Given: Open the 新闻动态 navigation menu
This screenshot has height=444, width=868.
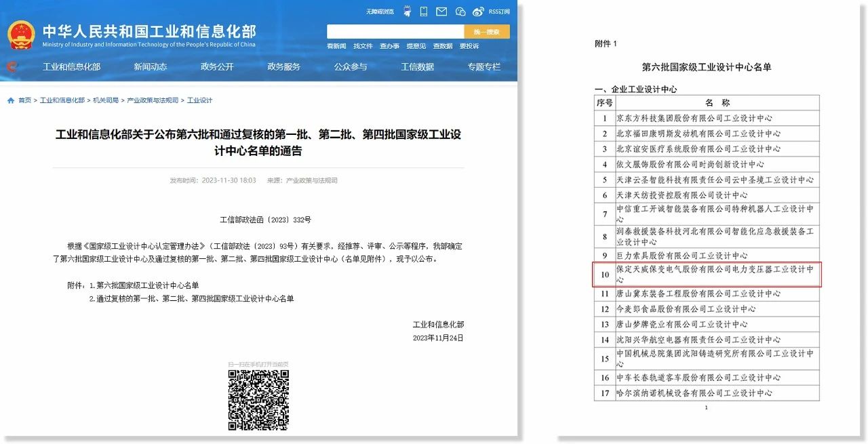Looking at the screenshot, I should point(150,66).
